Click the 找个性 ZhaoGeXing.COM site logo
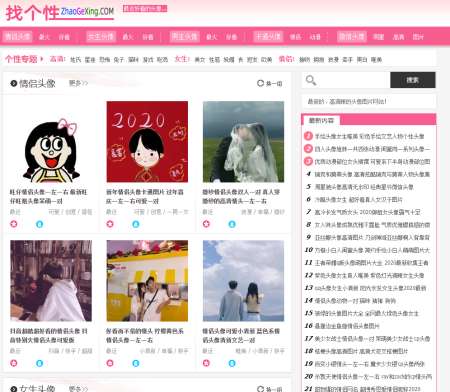The width and height of the screenshot is (450, 392). [60, 13]
